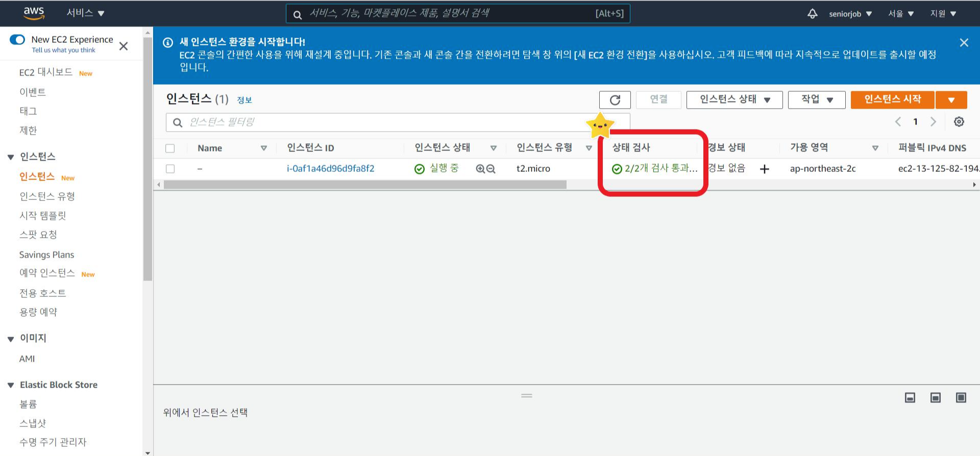The width and height of the screenshot is (980, 456).
Task: Select 인스턴스 유형 in the sidebar
Action: click(x=47, y=196)
